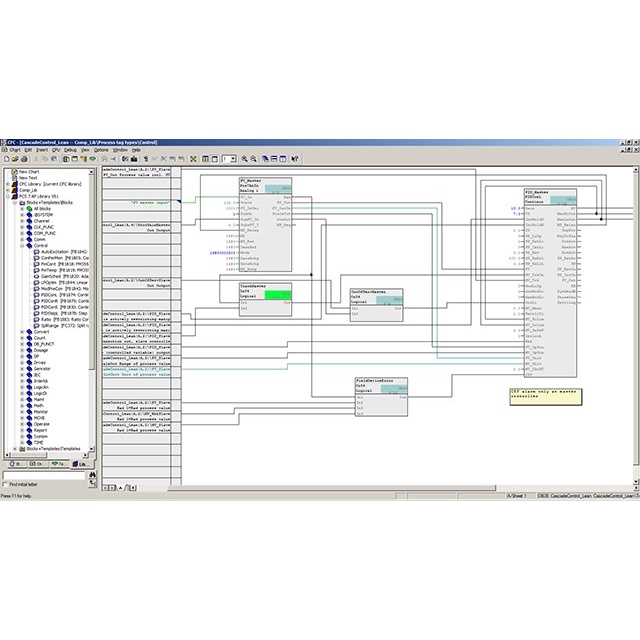Screen dimensions: 640x640
Task: Expand the Drives block folder
Action: pyautogui.click(x=23, y=363)
